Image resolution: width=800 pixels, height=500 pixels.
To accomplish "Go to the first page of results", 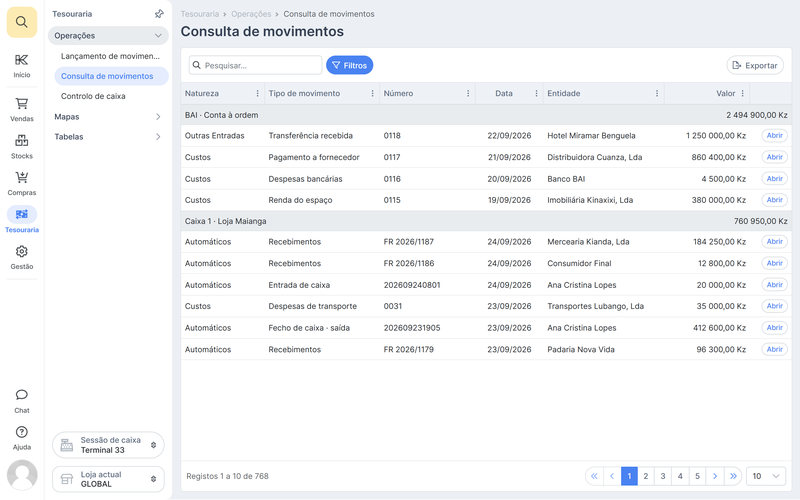I will pyautogui.click(x=594, y=476).
